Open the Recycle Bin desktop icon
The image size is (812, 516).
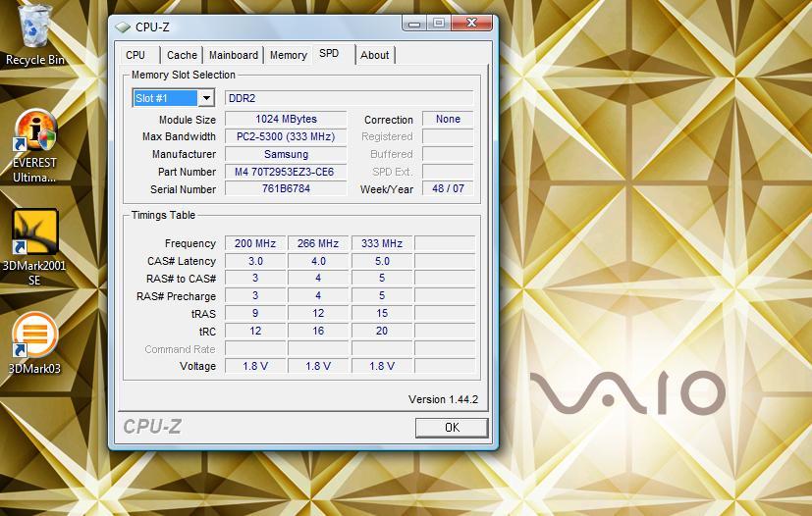click(34, 34)
